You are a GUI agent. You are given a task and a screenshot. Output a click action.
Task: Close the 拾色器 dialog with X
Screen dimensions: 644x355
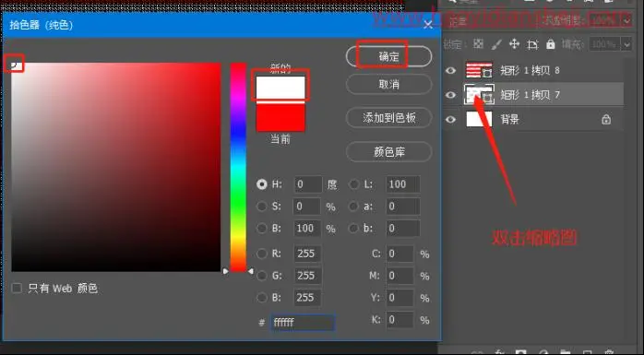click(428, 25)
